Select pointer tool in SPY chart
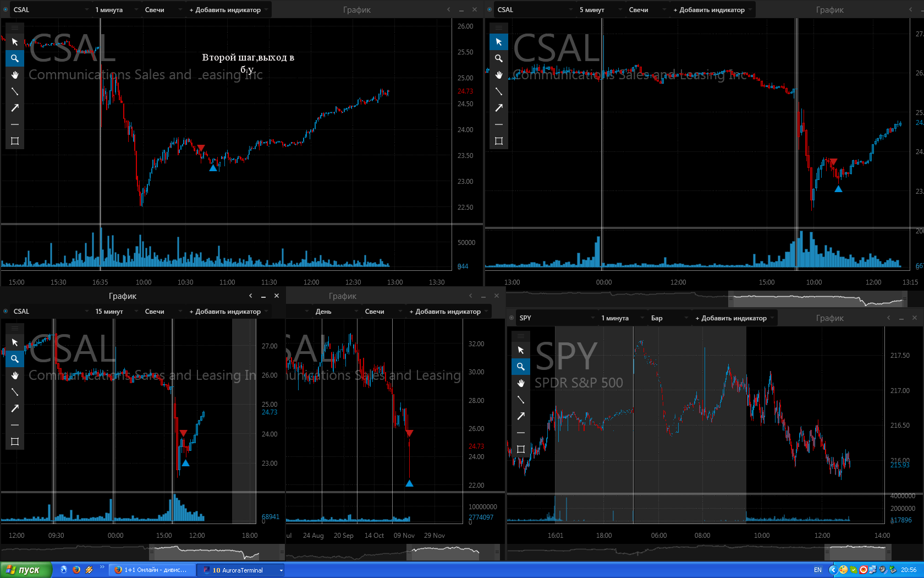Screen dimensions: 924x578 521,350
